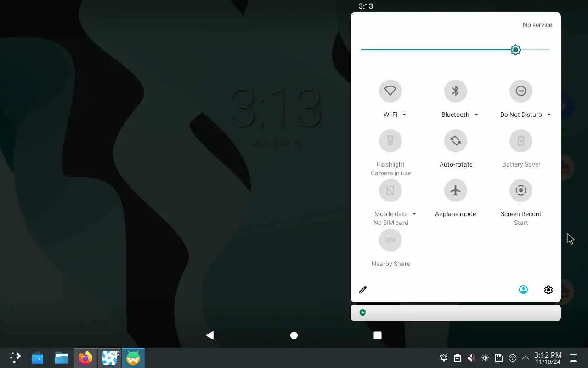
Task: Tap the Android Back navigation button
Action: coord(210,335)
